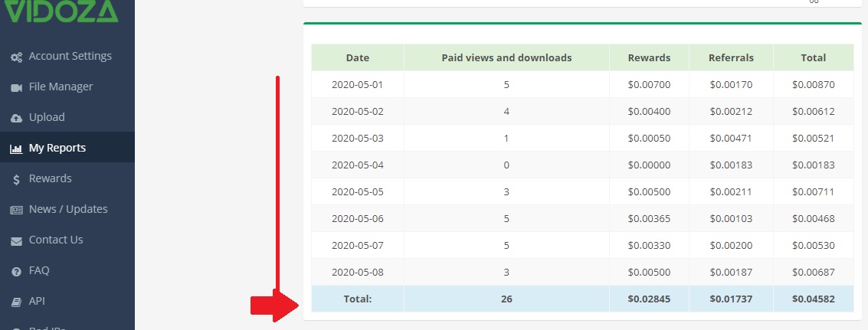The height and width of the screenshot is (330, 868).
Task: Open the Rewards menu entry
Action: pos(50,178)
